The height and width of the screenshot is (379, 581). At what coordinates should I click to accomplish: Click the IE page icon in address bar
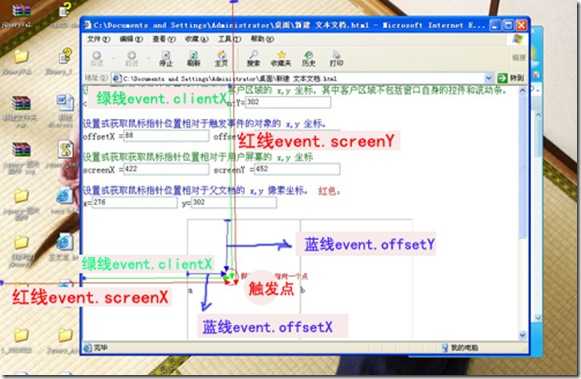point(117,79)
